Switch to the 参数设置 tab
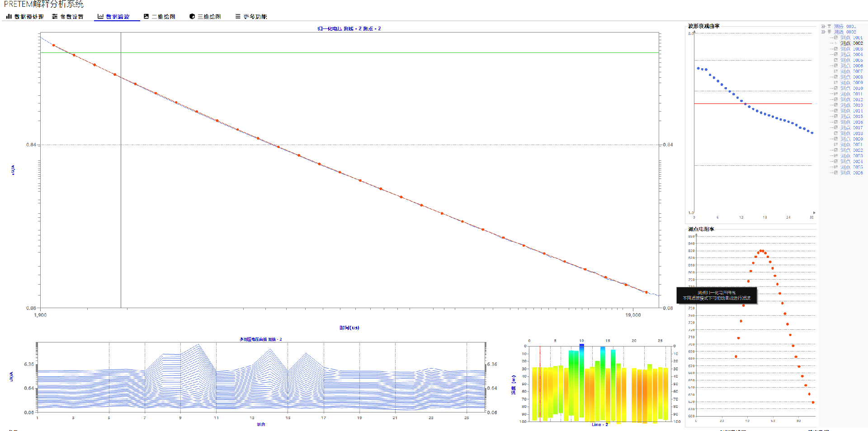 [x=72, y=17]
